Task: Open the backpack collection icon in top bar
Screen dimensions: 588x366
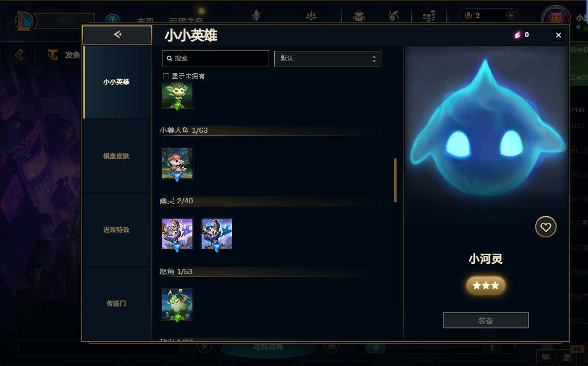Action: tap(359, 16)
